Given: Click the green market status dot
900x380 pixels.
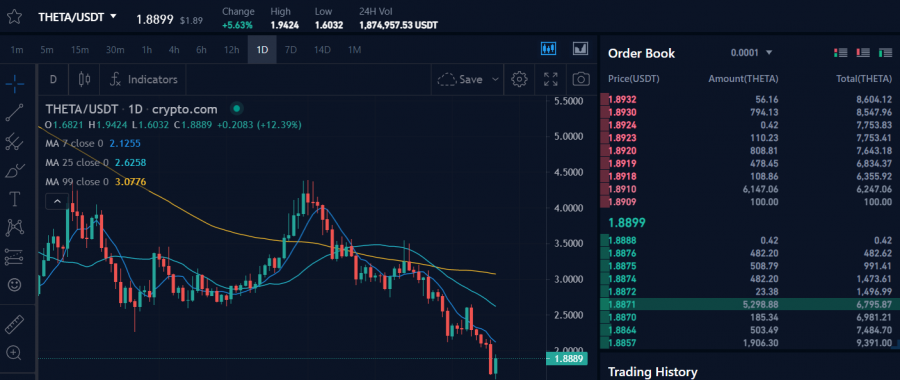Looking at the screenshot, I should 236,108.
